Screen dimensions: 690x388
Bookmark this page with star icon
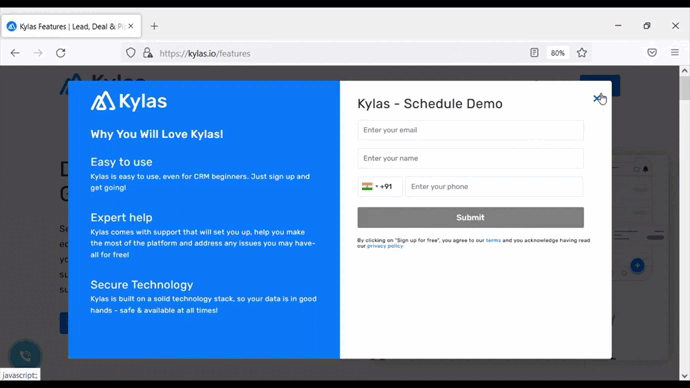[x=582, y=53]
